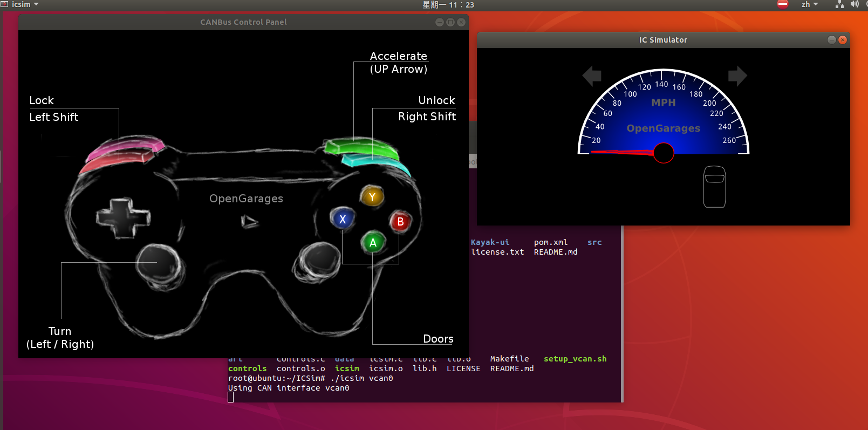The image size is (868, 430).
Task: Click the green A button on the controller
Action: click(373, 243)
